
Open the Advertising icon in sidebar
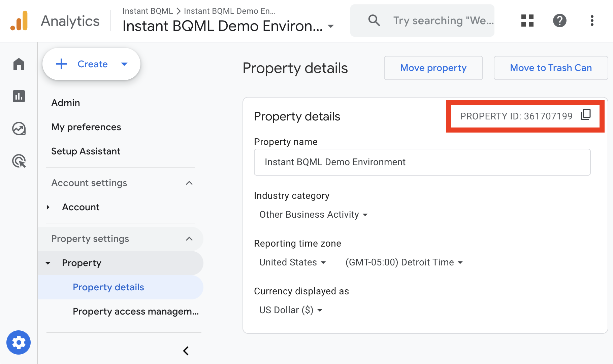[19, 161]
